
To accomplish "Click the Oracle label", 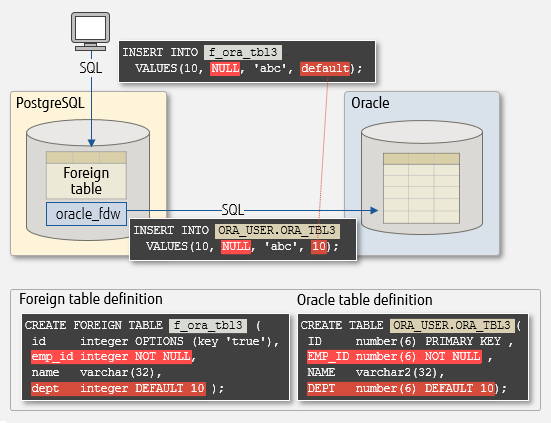I will (x=370, y=103).
